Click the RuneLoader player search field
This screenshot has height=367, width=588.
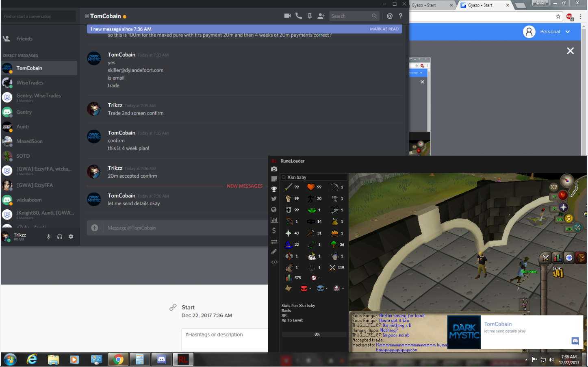(314, 177)
